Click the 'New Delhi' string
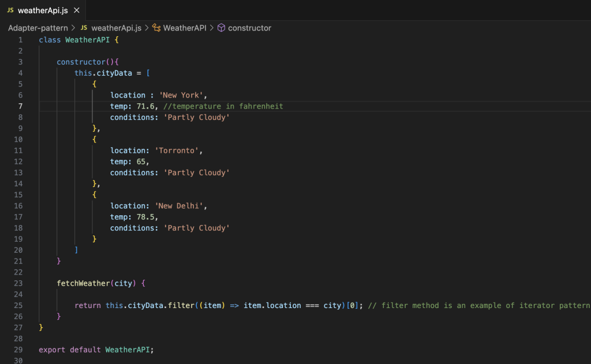Screen dimensions: 591x364 [179, 206]
